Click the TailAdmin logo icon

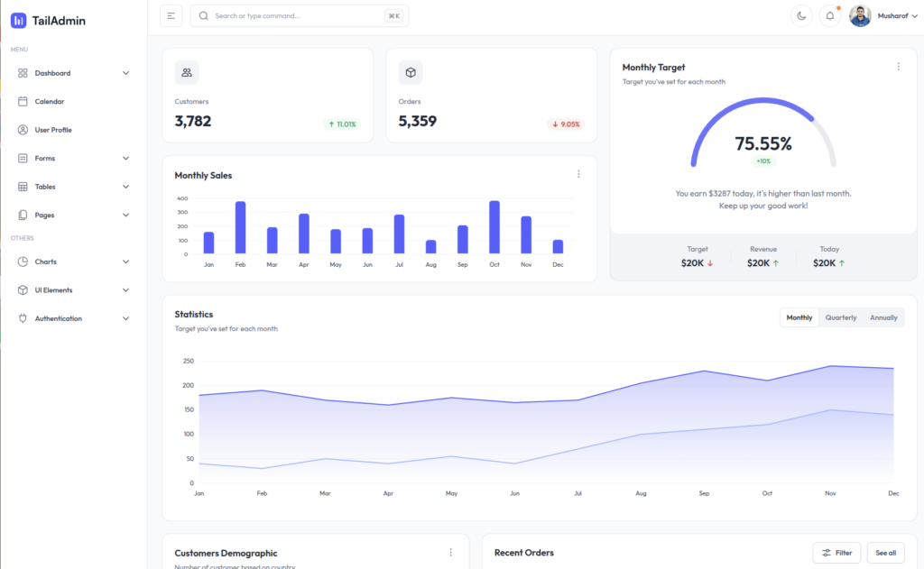pyautogui.click(x=19, y=20)
